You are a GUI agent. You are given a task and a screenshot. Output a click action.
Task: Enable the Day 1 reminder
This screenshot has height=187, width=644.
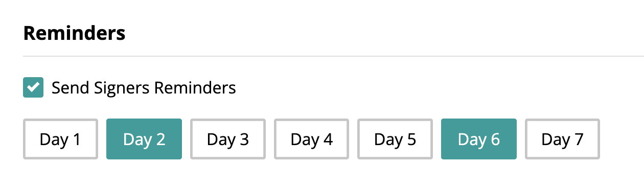60,139
